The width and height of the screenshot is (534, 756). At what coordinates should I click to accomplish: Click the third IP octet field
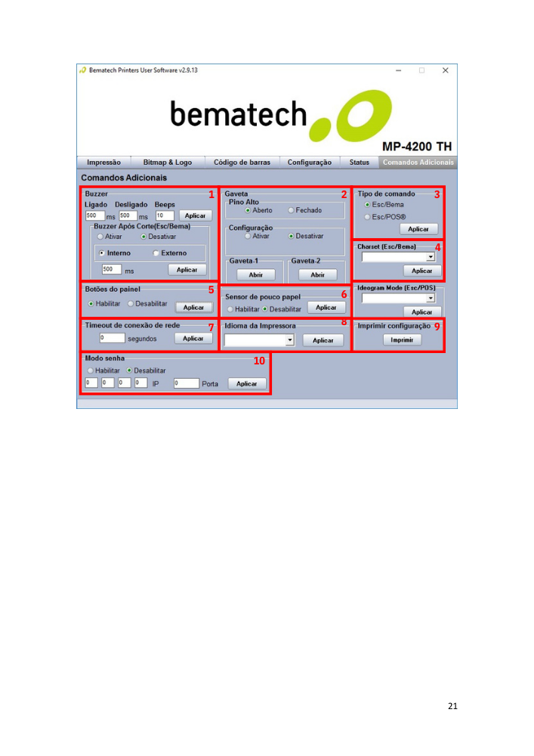(x=124, y=383)
